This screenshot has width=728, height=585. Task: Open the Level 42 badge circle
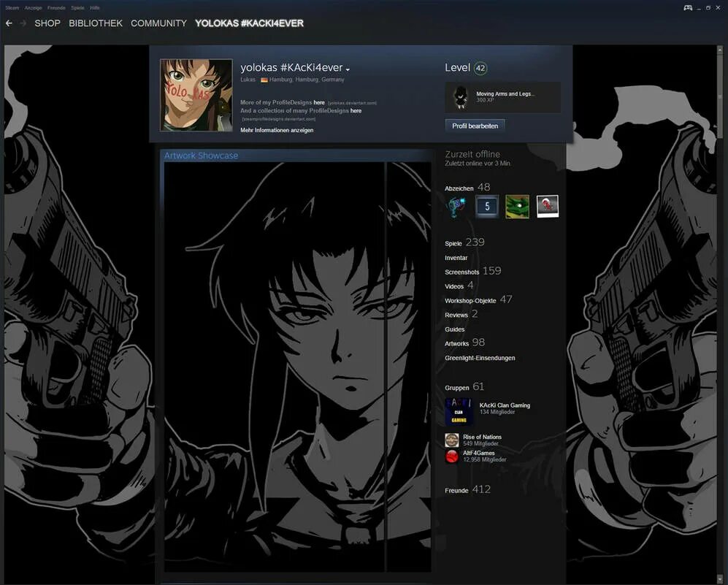(x=480, y=68)
